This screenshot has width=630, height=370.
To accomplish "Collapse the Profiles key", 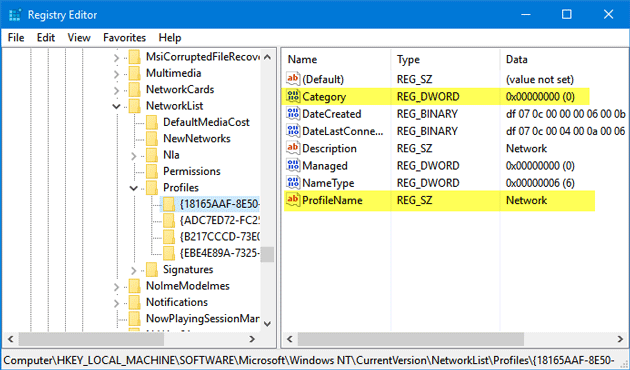I will click(134, 188).
